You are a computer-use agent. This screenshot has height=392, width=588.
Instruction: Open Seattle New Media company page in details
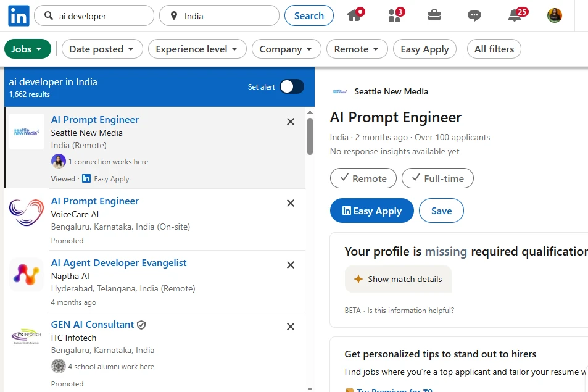[x=391, y=91]
